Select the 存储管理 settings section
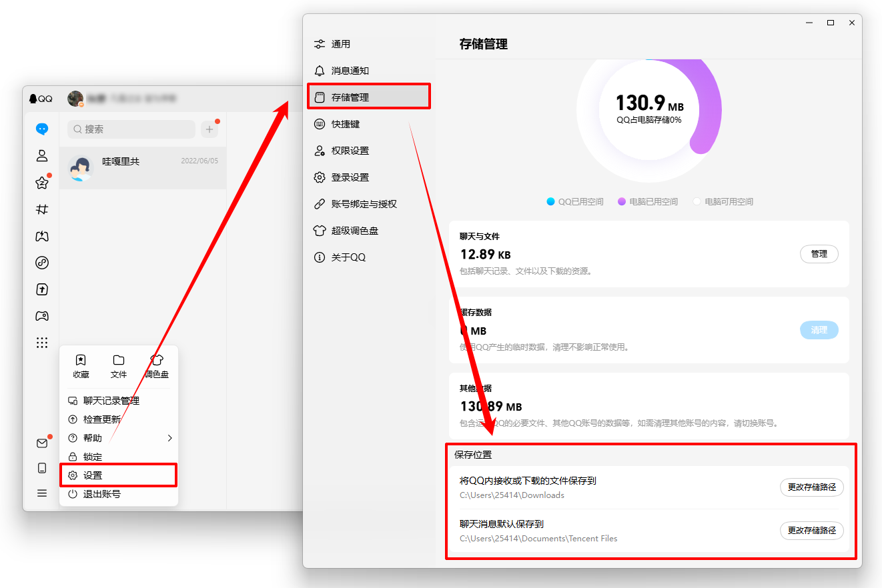The height and width of the screenshot is (588, 882). click(369, 97)
